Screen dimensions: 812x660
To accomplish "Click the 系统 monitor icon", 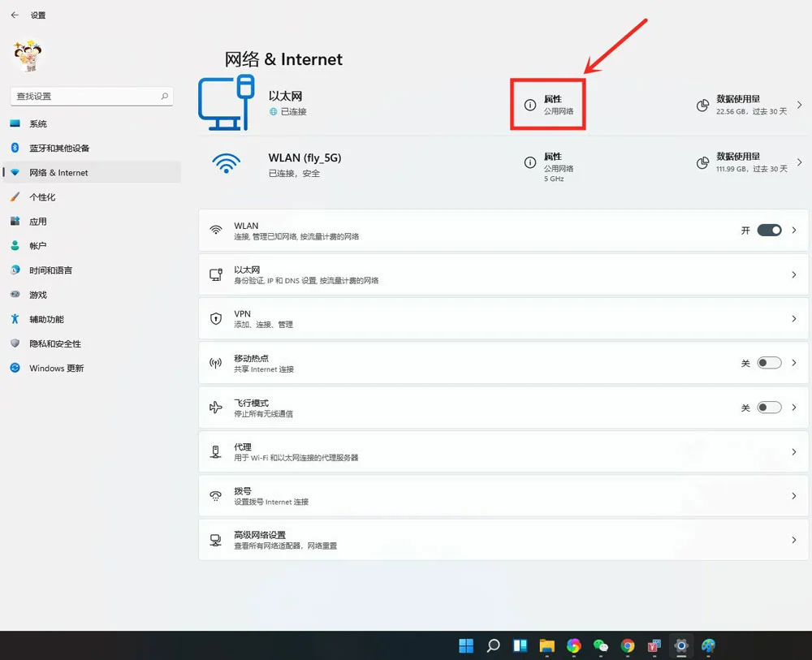I will [15, 123].
